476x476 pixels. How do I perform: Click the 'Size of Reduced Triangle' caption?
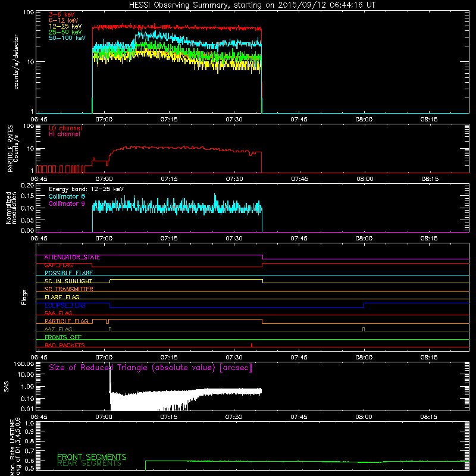(151, 368)
